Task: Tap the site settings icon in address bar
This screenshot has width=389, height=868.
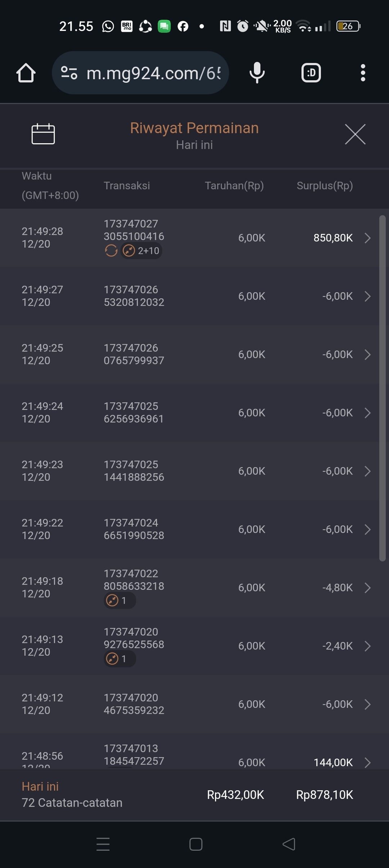Action: [69, 73]
